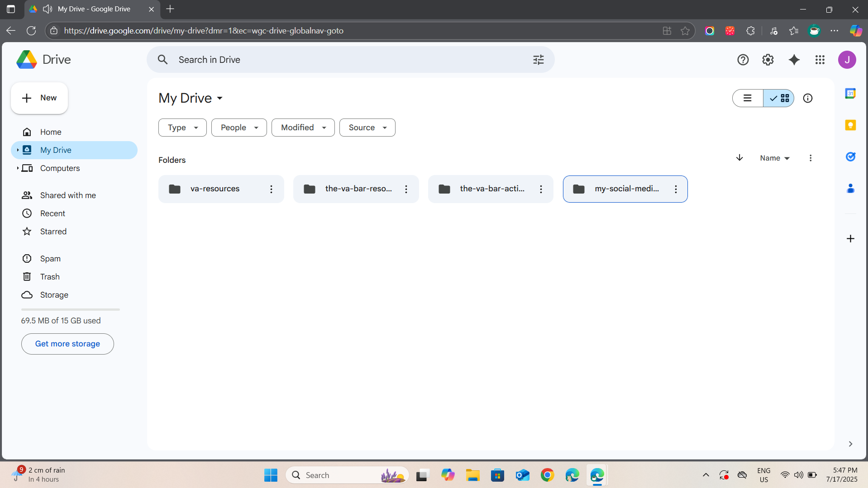Image resolution: width=868 pixels, height=488 pixels.
Task: Click the browser address bar URL
Action: tap(204, 31)
